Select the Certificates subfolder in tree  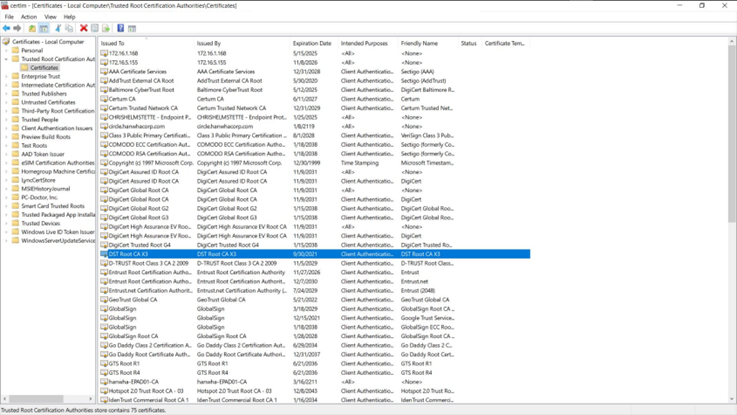point(44,68)
